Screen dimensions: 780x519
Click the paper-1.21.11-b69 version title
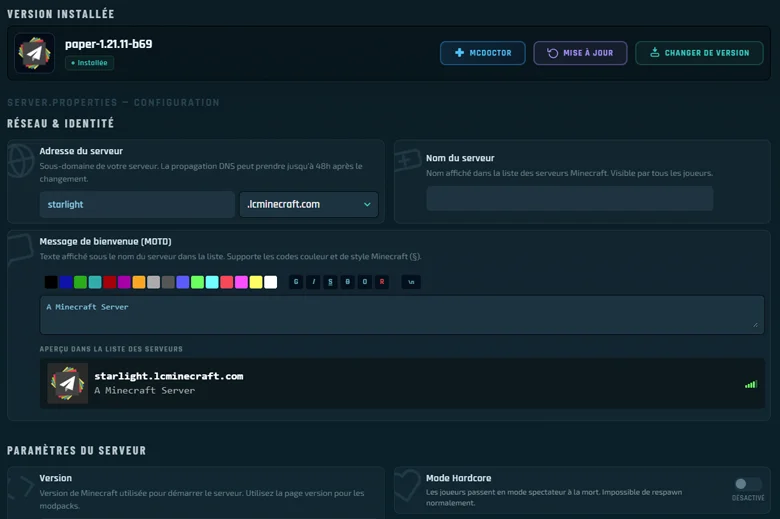click(x=108, y=44)
